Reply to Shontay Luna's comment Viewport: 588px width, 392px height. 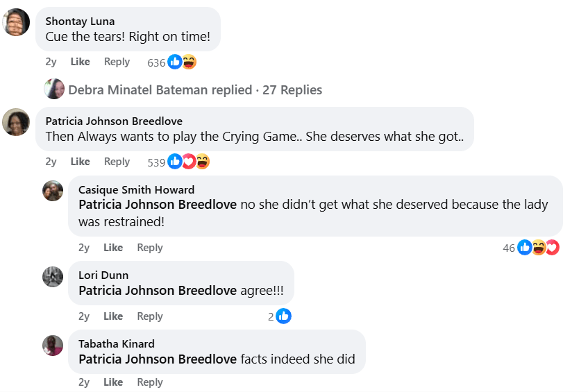(x=117, y=62)
